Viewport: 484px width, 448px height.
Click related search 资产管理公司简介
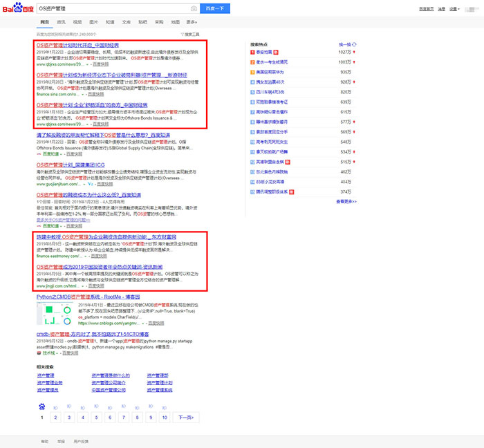pyautogui.click(x=109, y=382)
